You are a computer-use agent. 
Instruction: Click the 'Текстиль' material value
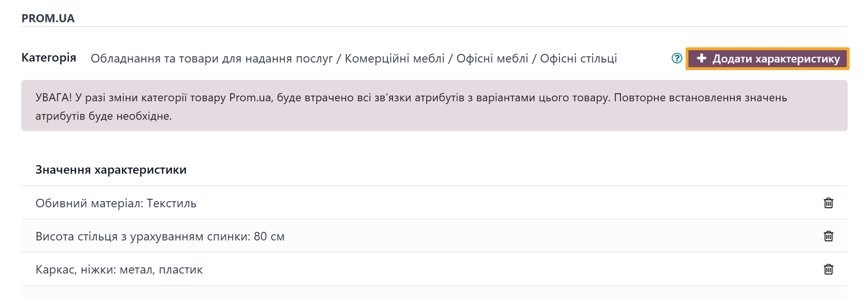coord(172,204)
